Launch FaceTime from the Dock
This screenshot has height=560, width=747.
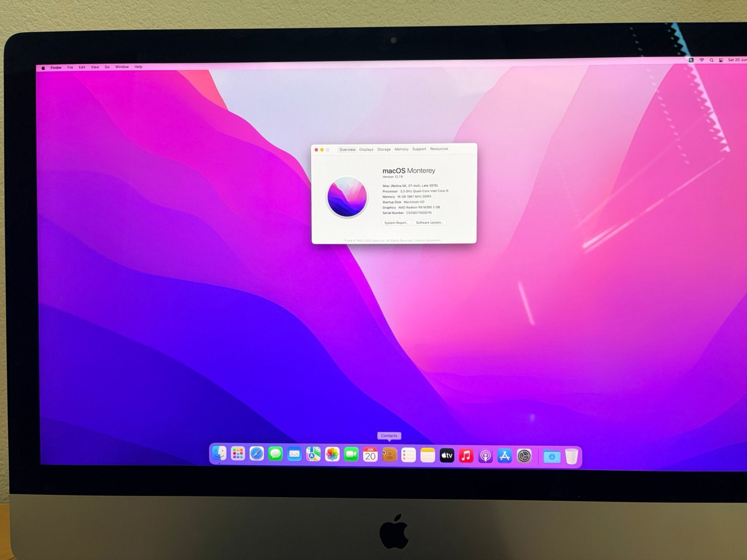point(351,455)
